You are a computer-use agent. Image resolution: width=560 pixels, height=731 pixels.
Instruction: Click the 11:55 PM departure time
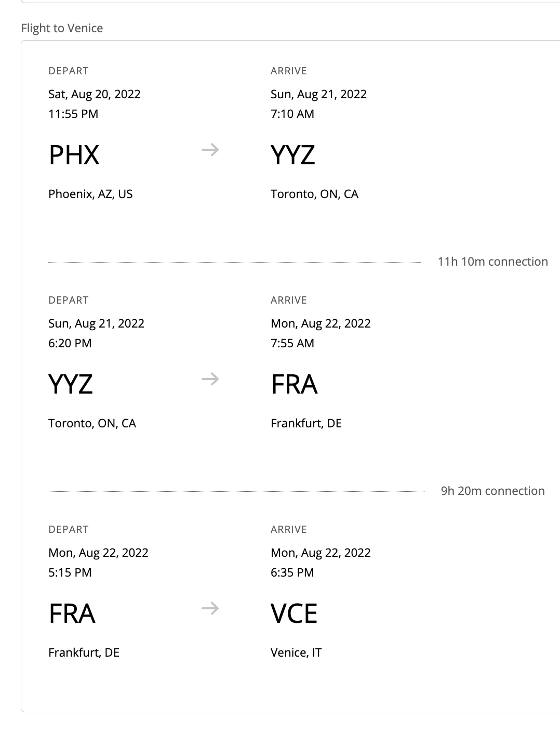(73, 114)
